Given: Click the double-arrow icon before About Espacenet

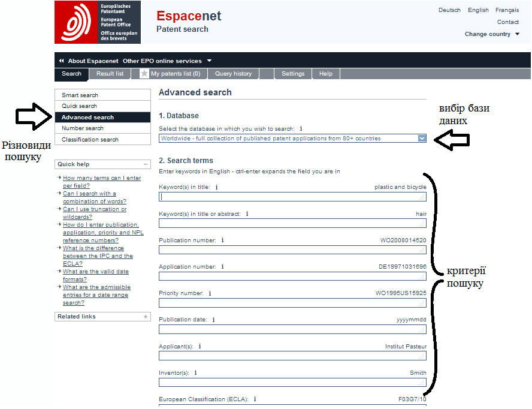Looking at the screenshot, I should [x=62, y=61].
